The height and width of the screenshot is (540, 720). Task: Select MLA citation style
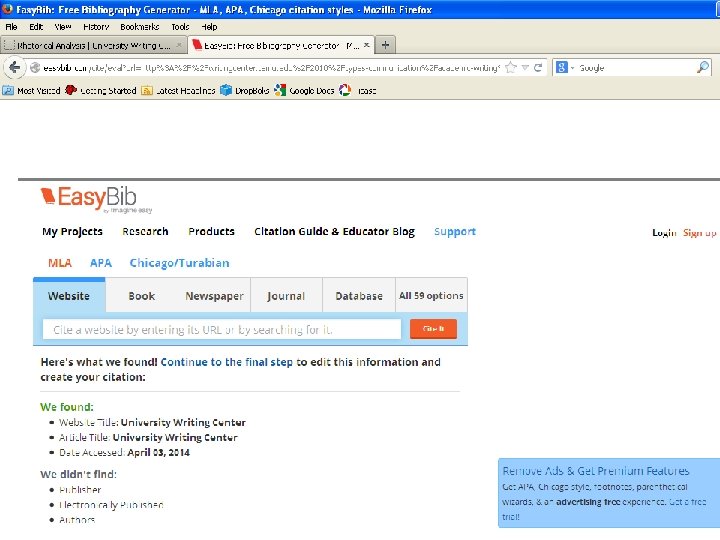click(x=60, y=263)
